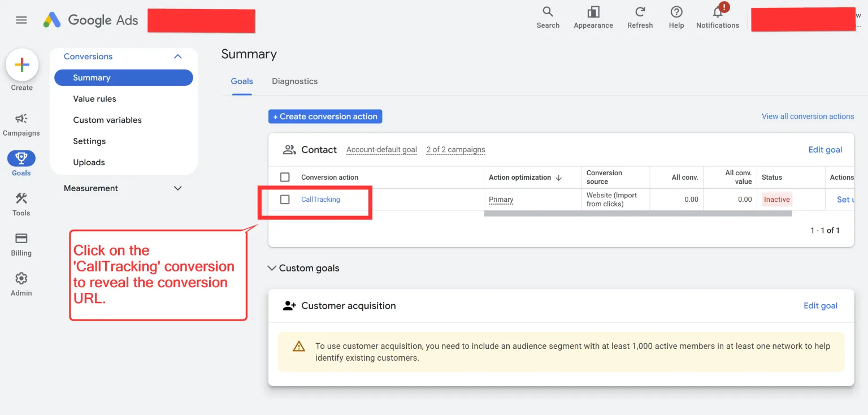This screenshot has width=868, height=415.
Task: Open Tools in the sidebar
Action: coord(21,204)
